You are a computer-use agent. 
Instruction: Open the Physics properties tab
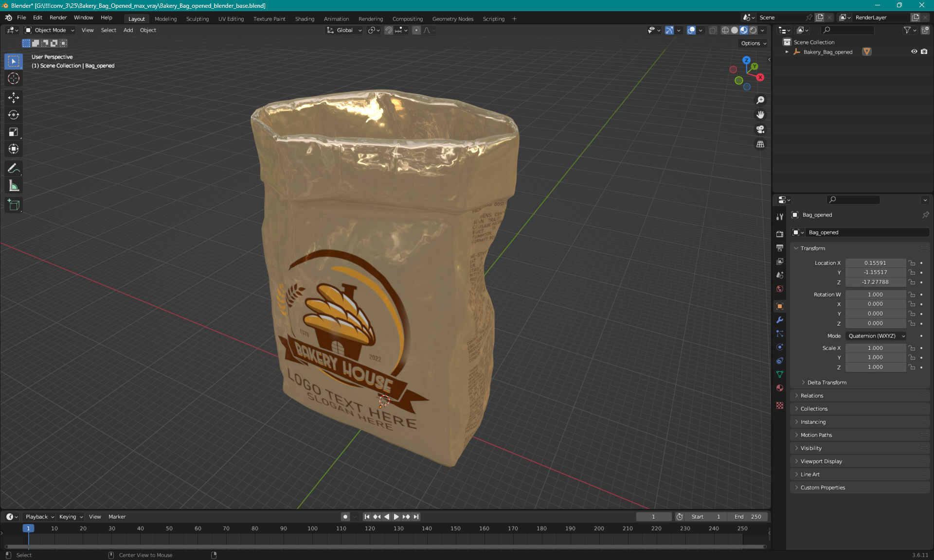[780, 347]
